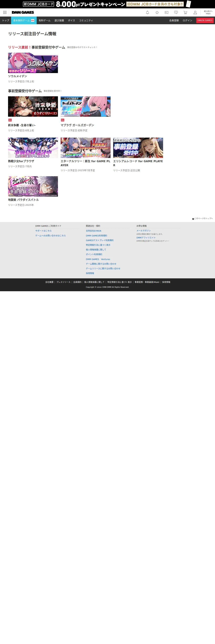
Task: Open サポートはこちら footer link
Action: 43,231
